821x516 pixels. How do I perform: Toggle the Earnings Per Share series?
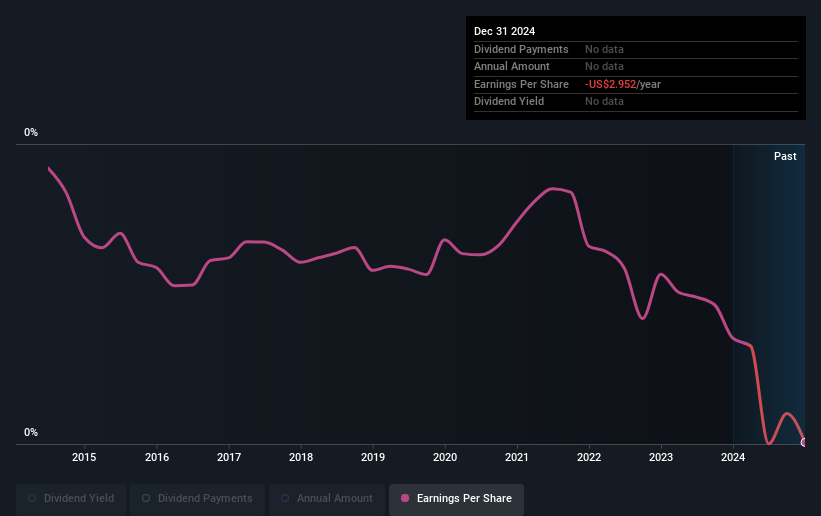[456, 499]
